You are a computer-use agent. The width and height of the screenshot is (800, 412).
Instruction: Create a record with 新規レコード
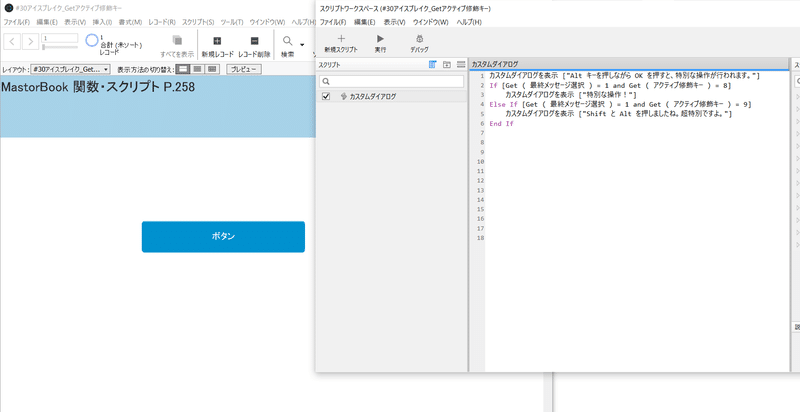coord(217,41)
